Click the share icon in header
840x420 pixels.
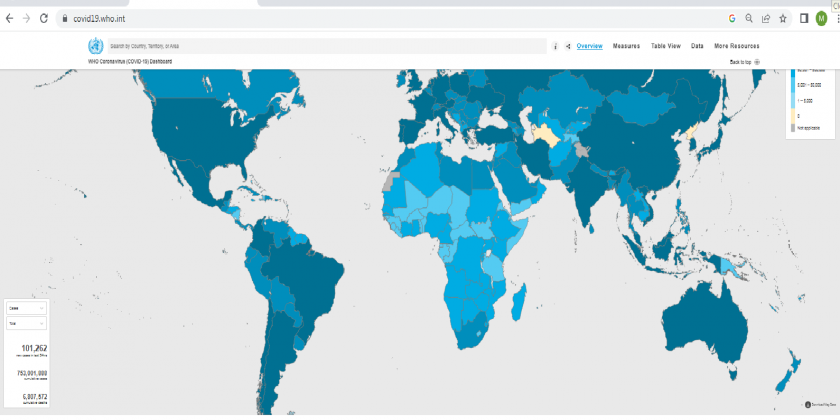(x=567, y=46)
